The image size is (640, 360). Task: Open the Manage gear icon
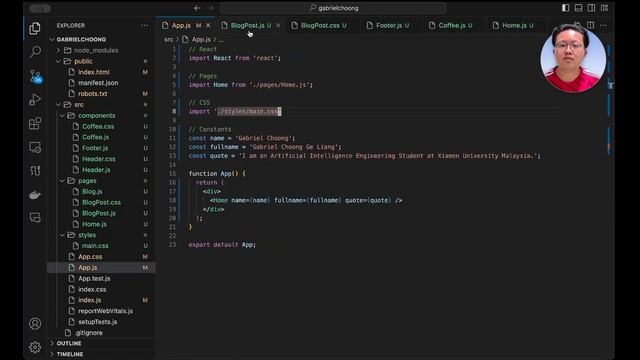click(x=35, y=347)
